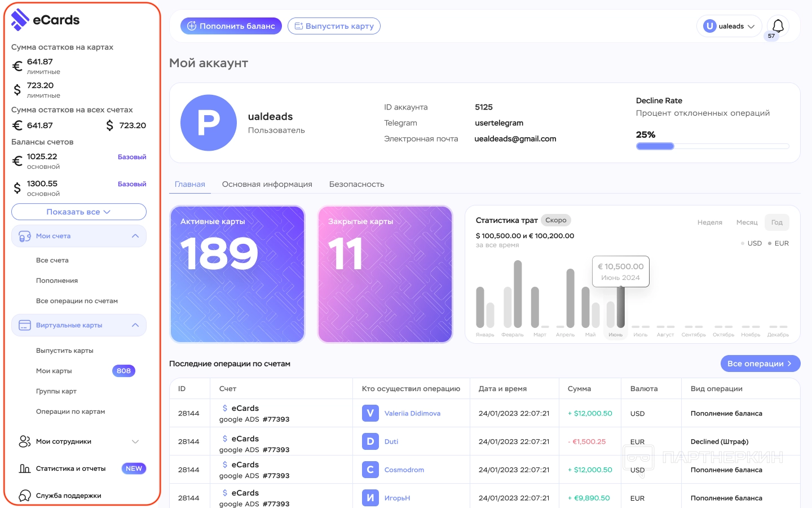This screenshot has height=508, width=812.
Task: Click the Valeriia Didimova avatar icon
Action: point(370,413)
